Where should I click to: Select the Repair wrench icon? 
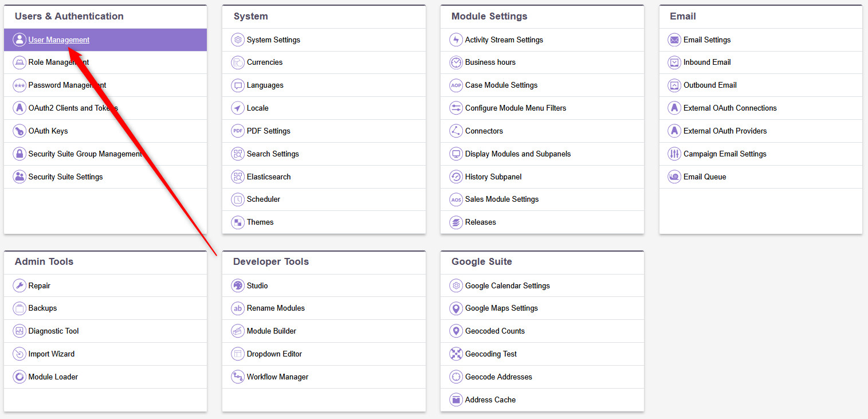[19, 285]
